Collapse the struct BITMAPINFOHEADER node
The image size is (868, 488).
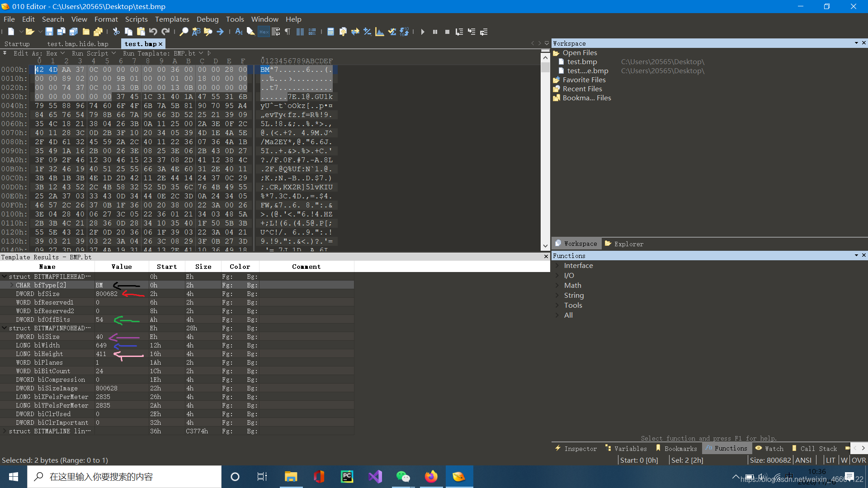click(x=4, y=328)
